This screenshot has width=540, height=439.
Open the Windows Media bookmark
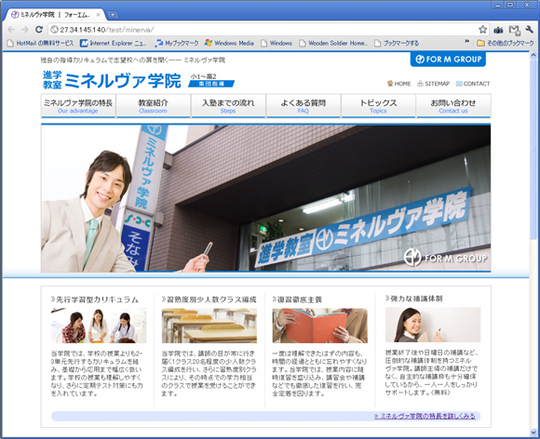pyautogui.click(x=229, y=43)
